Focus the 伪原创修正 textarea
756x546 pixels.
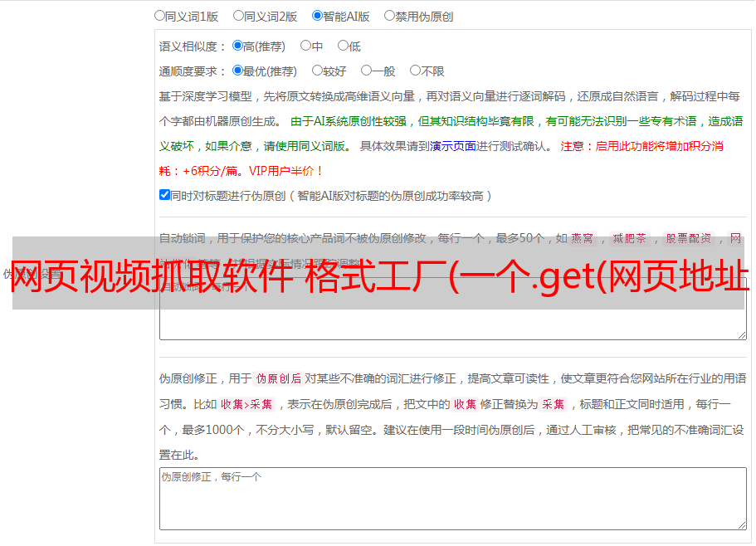(453, 499)
